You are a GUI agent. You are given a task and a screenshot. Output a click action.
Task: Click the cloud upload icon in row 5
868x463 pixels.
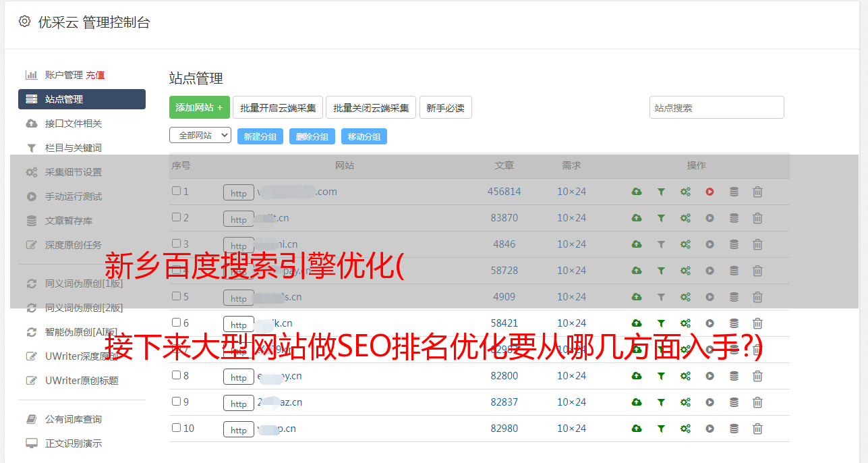coord(637,297)
